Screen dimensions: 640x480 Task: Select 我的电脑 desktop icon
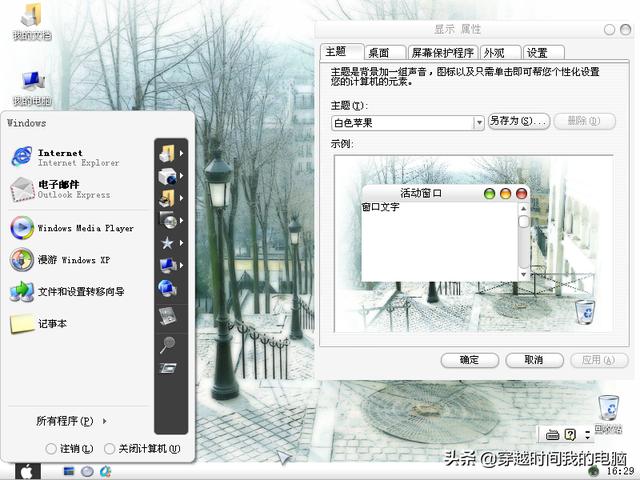click(x=32, y=88)
